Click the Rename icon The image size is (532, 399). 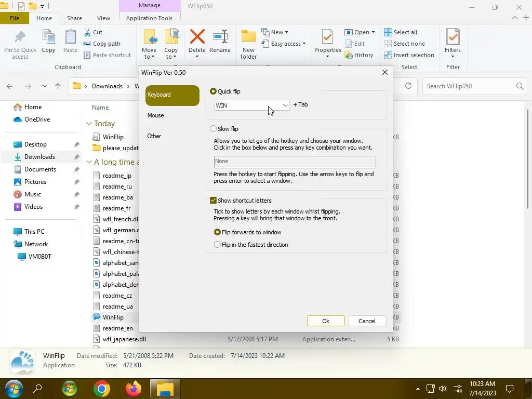(220, 36)
